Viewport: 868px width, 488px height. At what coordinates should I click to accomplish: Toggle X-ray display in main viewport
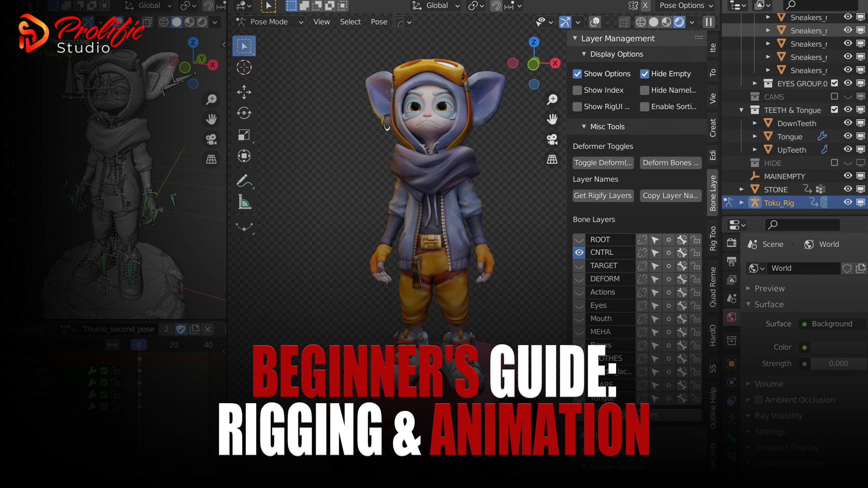click(624, 22)
